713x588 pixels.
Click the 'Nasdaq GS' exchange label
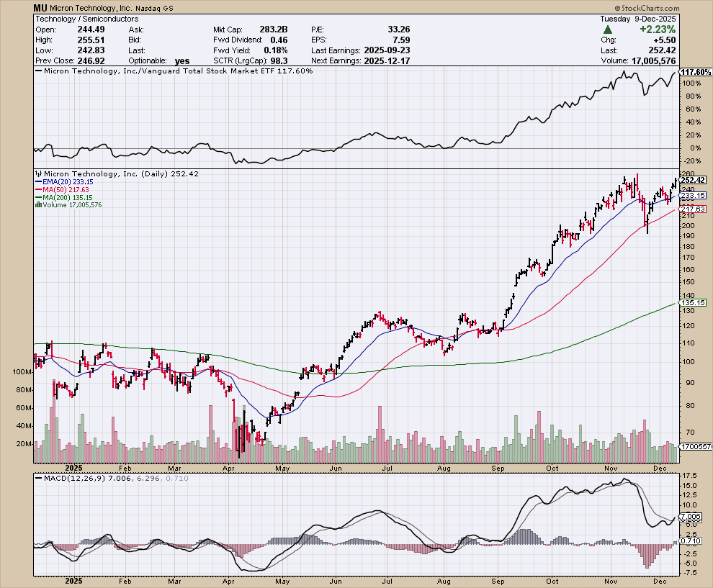[154, 8]
